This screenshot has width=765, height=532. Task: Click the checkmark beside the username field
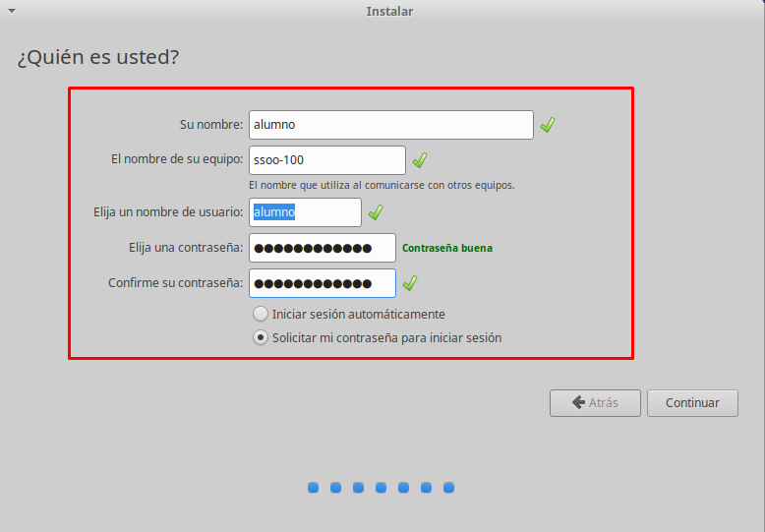pyautogui.click(x=376, y=212)
